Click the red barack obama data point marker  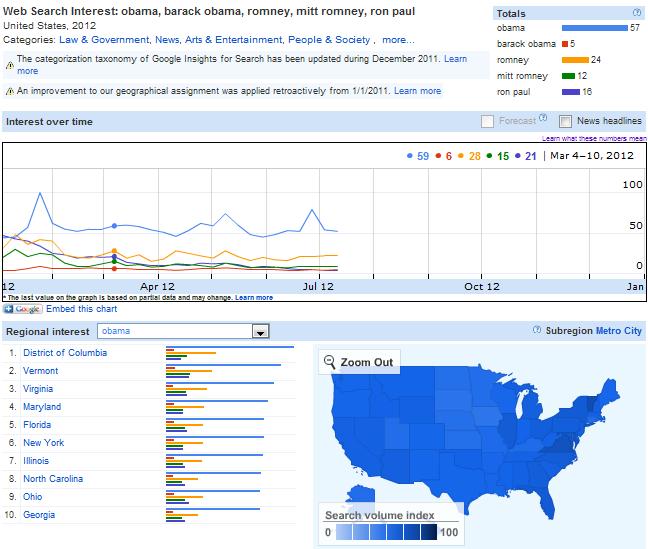[x=114, y=269]
